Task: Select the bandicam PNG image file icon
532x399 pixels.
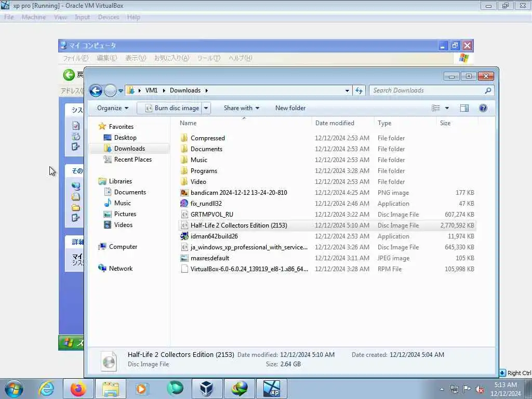Action: 184,193
